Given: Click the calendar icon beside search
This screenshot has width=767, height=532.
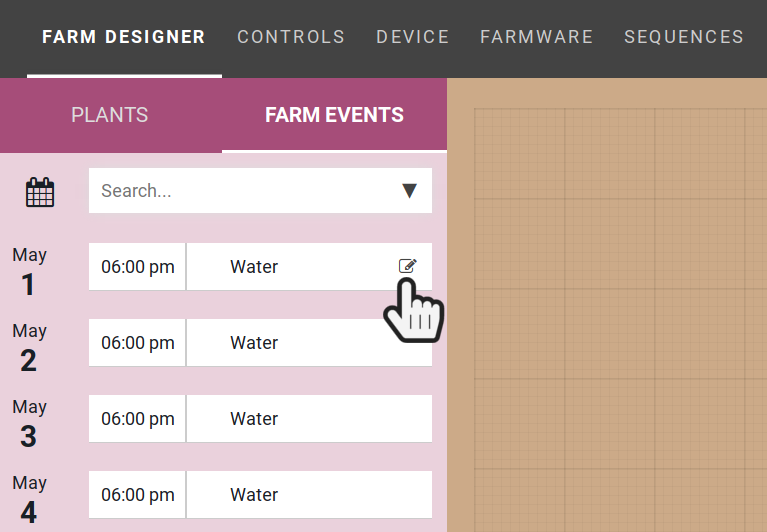Looking at the screenshot, I should [40, 192].
